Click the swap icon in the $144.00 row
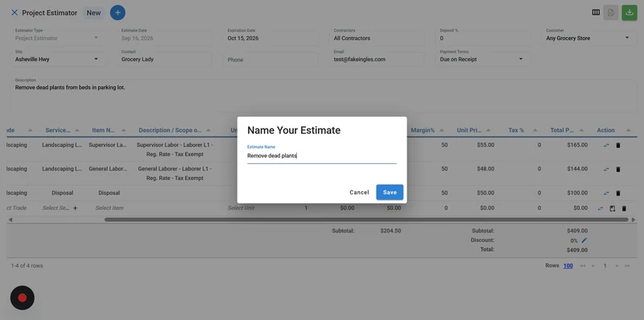The image size is (644, 320). tap(606, 169)
